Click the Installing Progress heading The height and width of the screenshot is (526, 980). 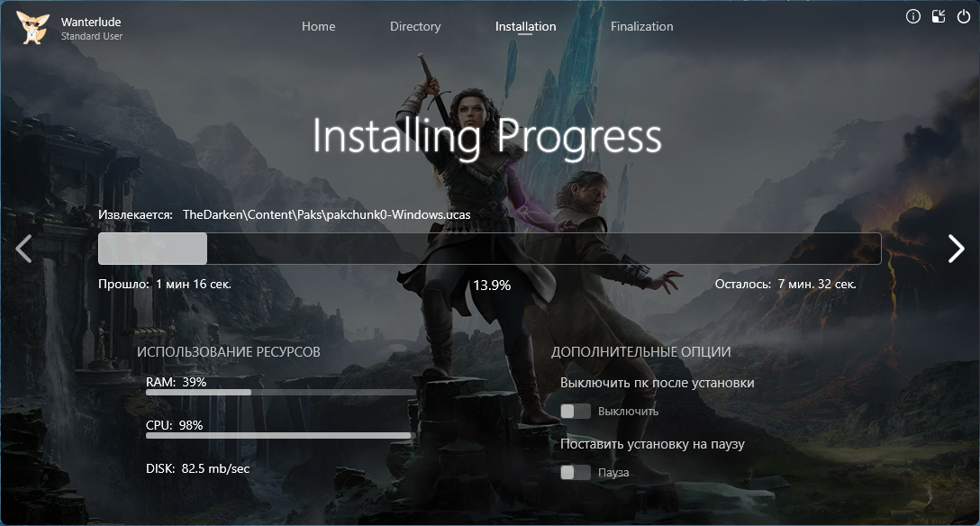(487, 136)
